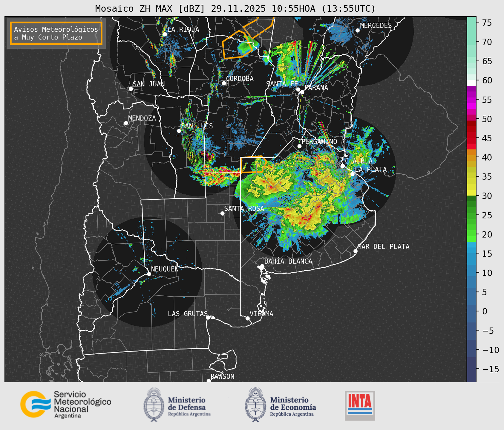Select the MERCEDES city marker dot
The image size is (504, 430).
pyautogui.click(x=357, y=30)
